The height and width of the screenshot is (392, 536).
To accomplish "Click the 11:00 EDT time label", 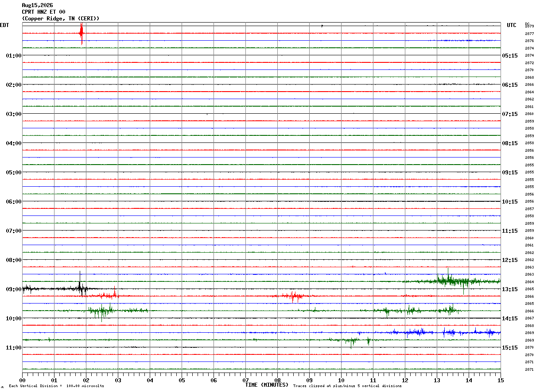I will coord(14,347).
